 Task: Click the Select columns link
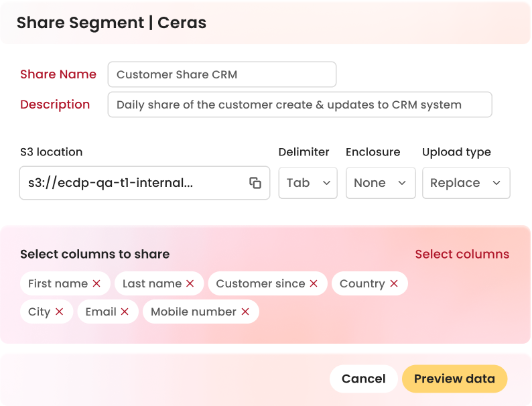pos(462,254)
